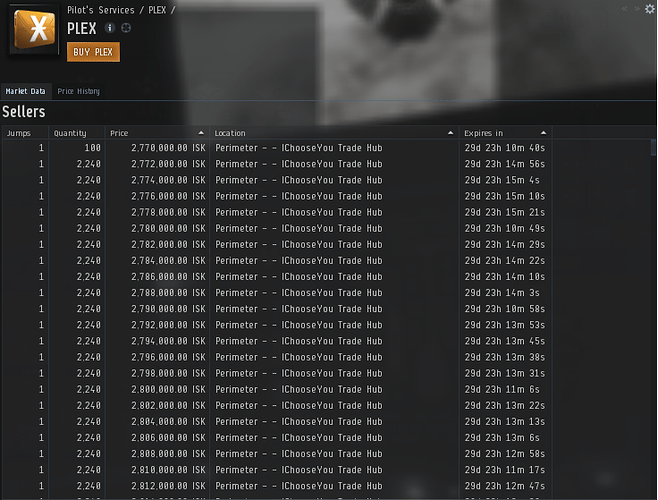Click expiry 29d 23h 11m 17s

coord(504,470)
